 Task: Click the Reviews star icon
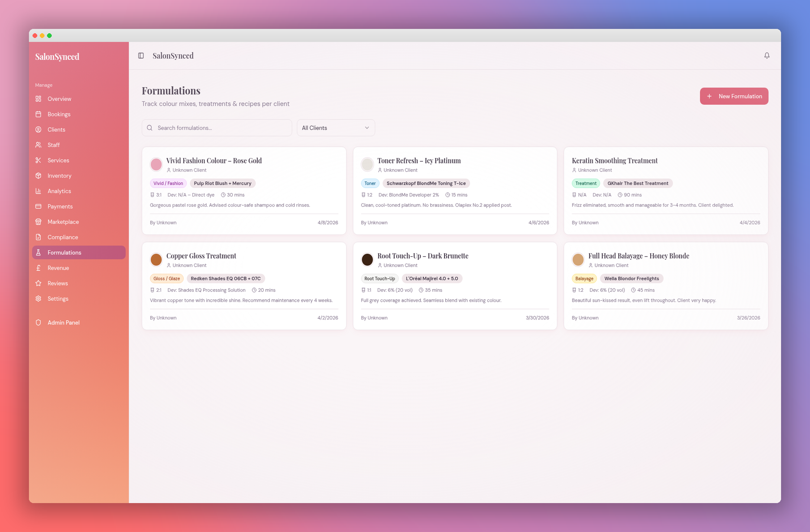[x=38, y=283]
